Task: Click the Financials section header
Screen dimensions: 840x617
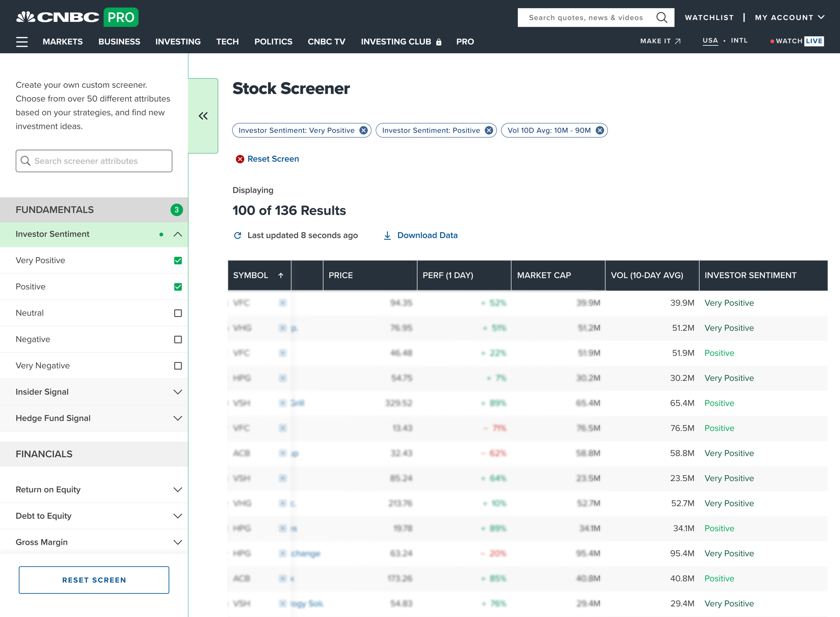Action: [x=94, y=454]
